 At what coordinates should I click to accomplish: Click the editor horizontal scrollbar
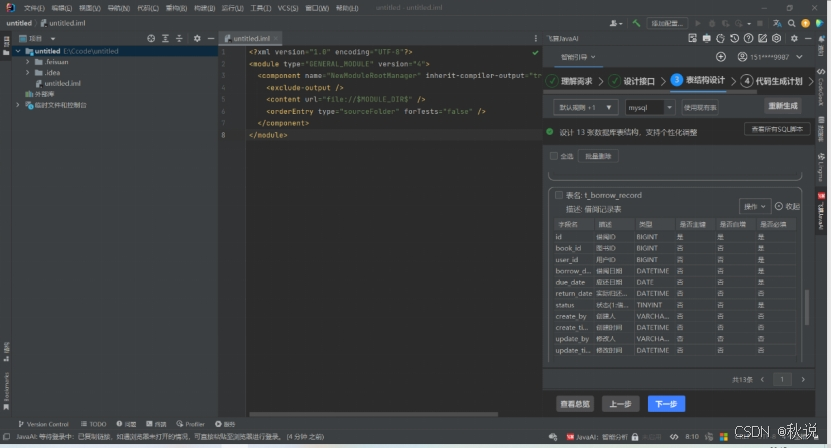tap(374, 414)
